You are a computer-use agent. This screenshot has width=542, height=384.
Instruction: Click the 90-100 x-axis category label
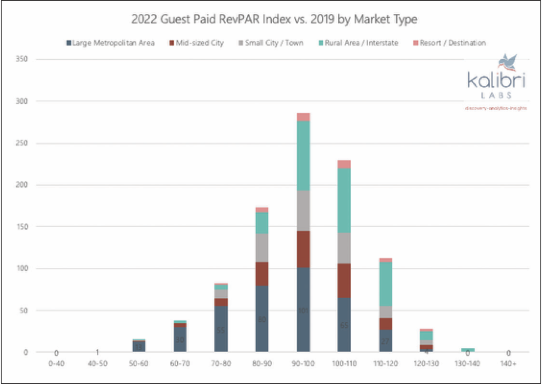point(303,364)
